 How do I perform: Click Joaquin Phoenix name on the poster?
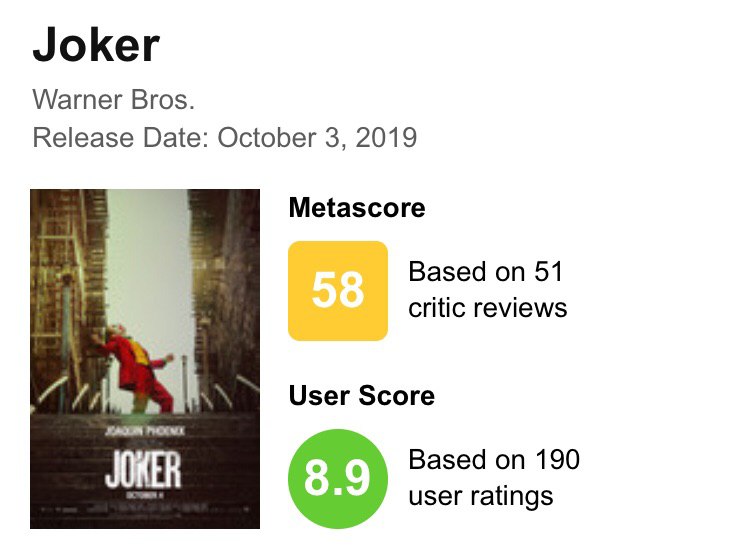tap(143, 434)
